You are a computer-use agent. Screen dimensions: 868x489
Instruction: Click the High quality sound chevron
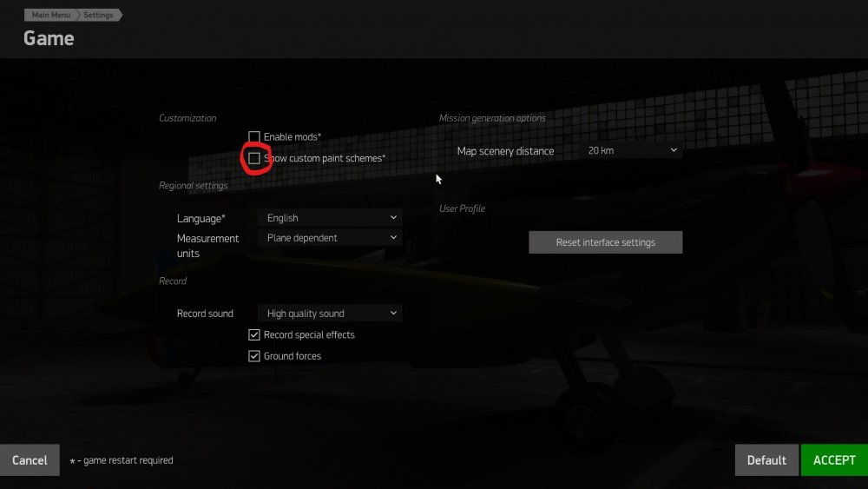[393, 313]
